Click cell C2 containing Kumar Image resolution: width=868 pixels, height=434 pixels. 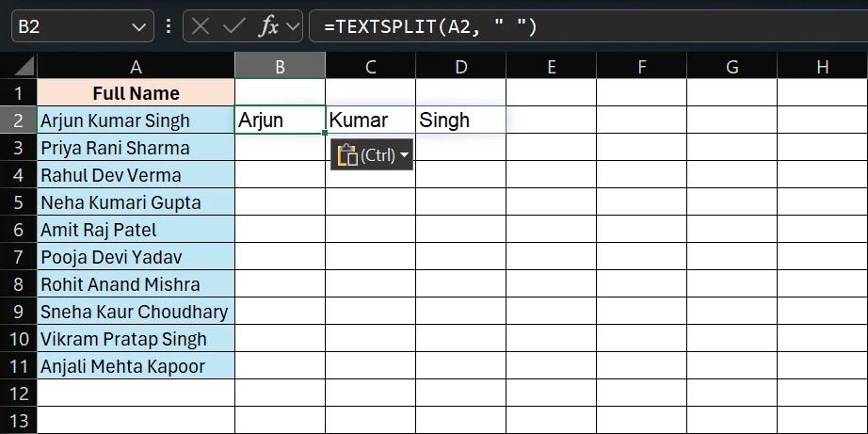pos(370,120)
